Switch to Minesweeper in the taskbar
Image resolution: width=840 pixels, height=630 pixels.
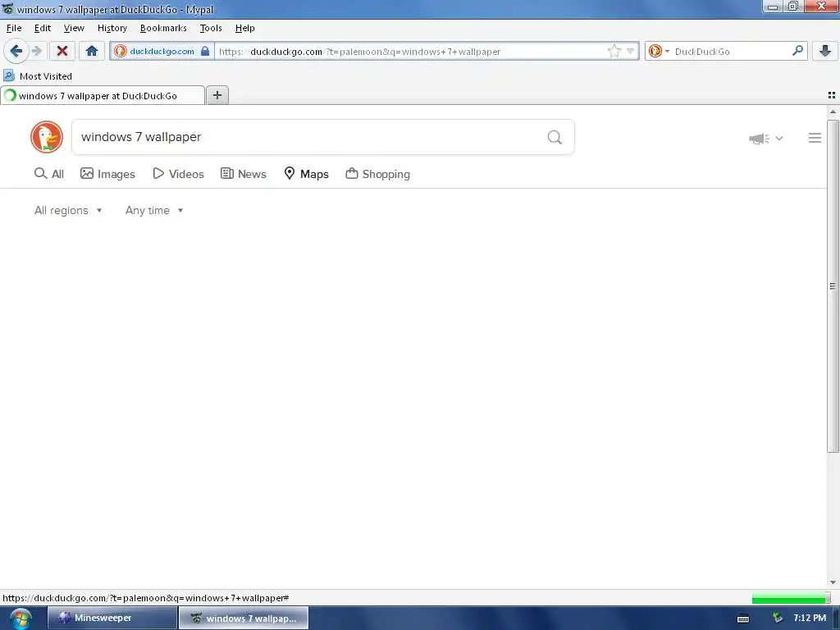pos(112,618)
